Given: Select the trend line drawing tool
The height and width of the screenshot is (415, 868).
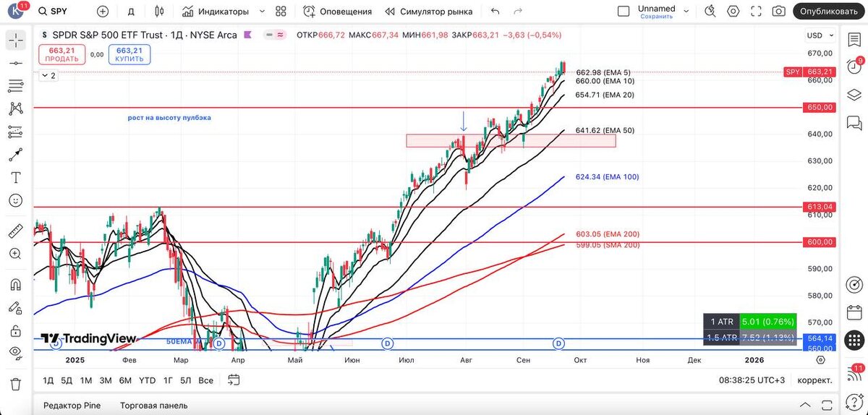Looking at the screenshot, I should coord(16,64).
